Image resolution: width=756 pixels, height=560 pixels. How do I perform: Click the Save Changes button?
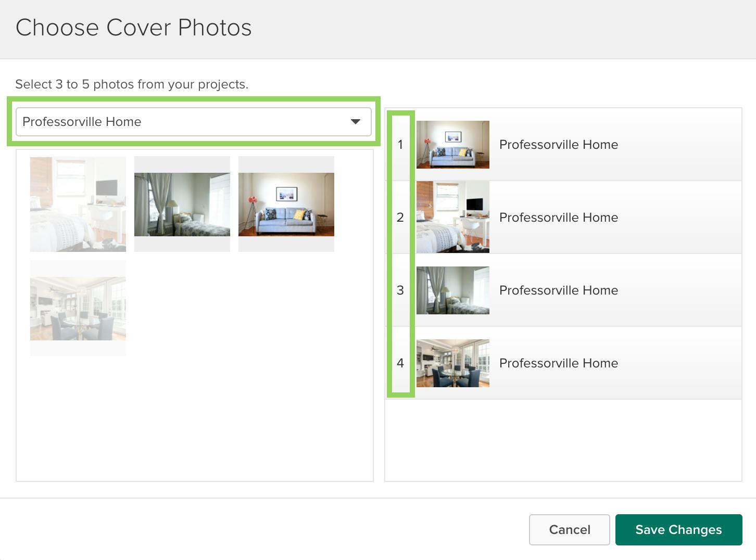[x=679, y=530]
